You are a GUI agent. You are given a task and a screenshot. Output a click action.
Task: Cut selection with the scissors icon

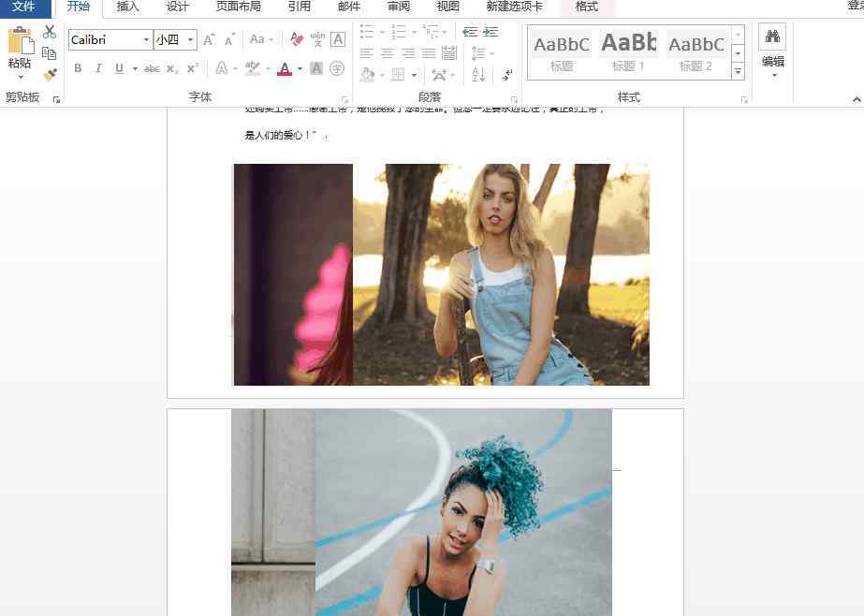(x=50, y=32)
